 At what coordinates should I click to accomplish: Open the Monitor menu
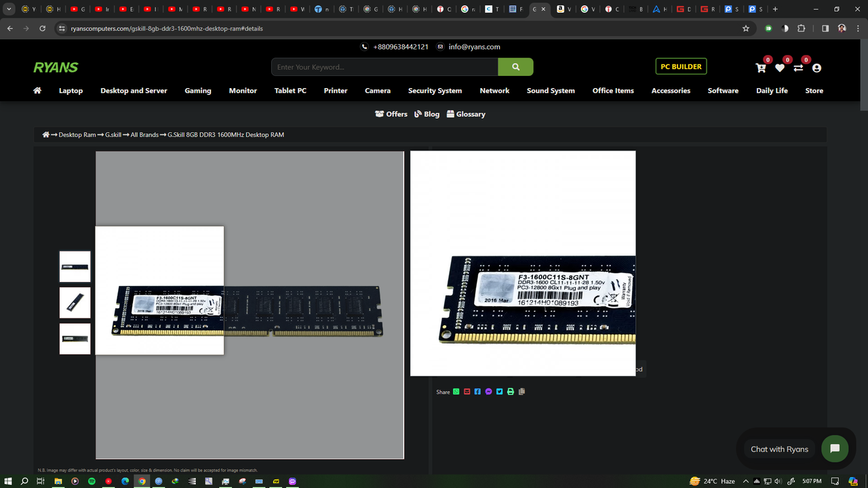tap(243, 90)
